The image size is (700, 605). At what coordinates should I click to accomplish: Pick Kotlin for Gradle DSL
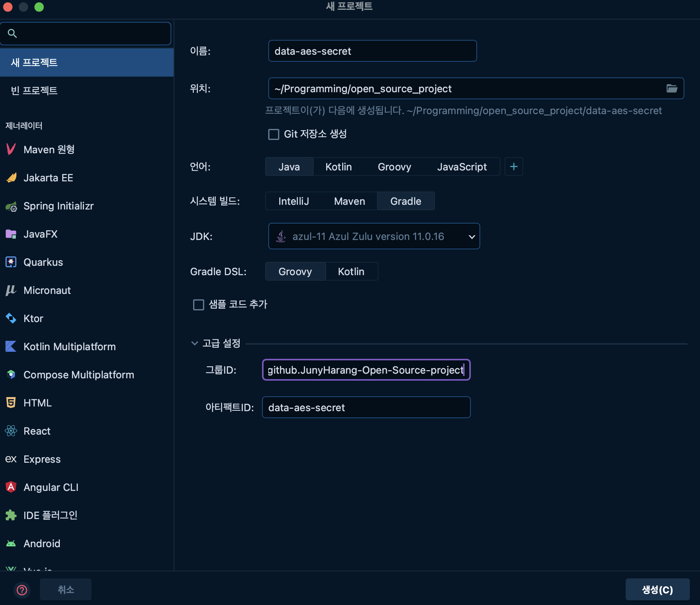pyautogui.click(x=351, y=272)
